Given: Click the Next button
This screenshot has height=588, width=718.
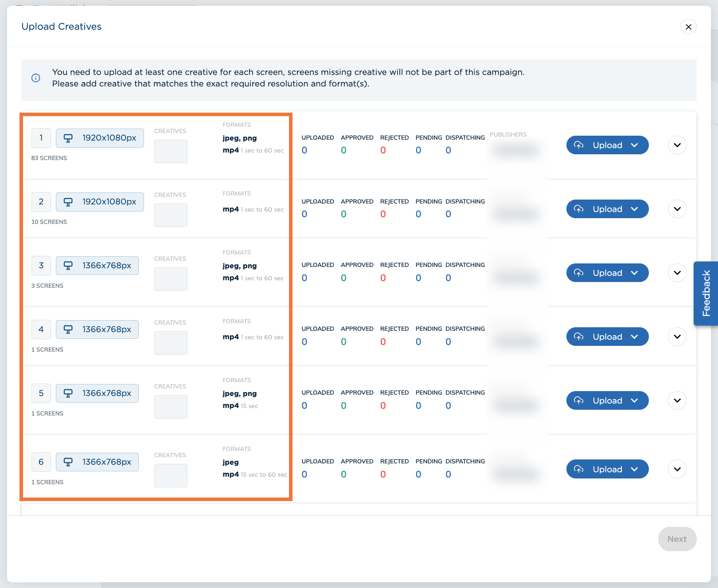Looking at the screenshot, I should [677, 539].
